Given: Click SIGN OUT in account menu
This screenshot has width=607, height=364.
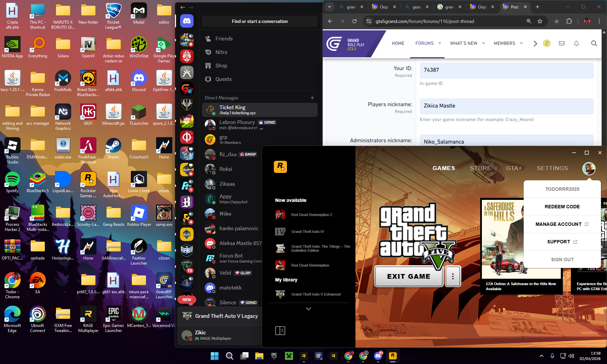Looking at the screenshot, I should coord(562,260).
